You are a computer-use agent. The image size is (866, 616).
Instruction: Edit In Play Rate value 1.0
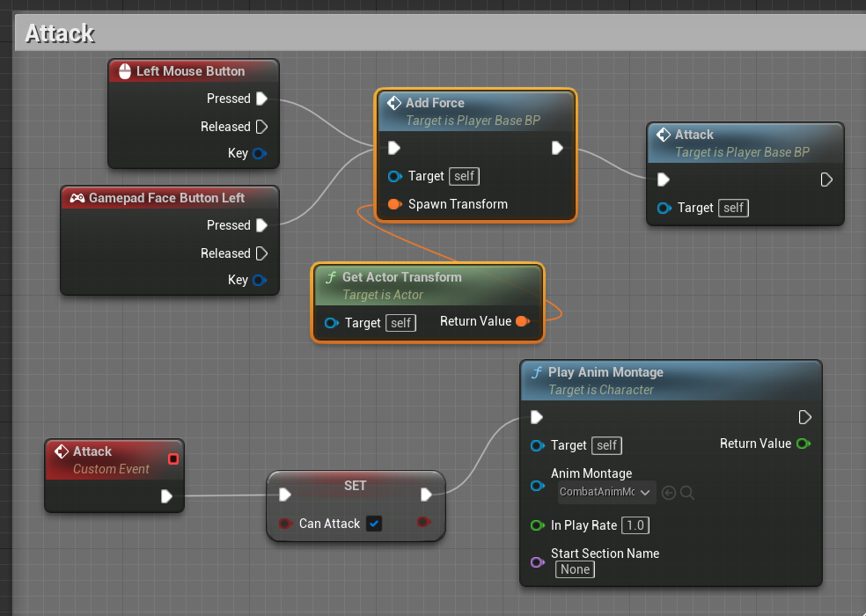coord(635,525)
